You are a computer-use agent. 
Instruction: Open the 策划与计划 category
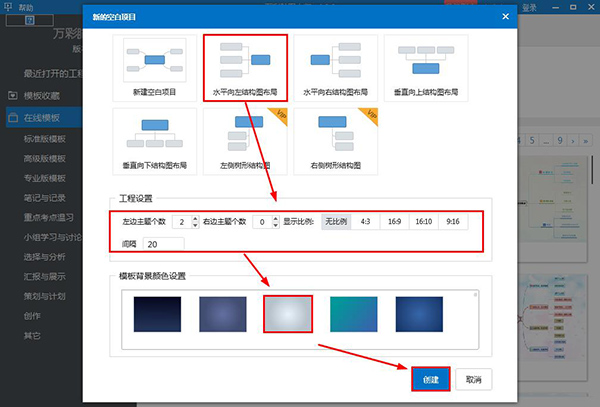point(45,296)
